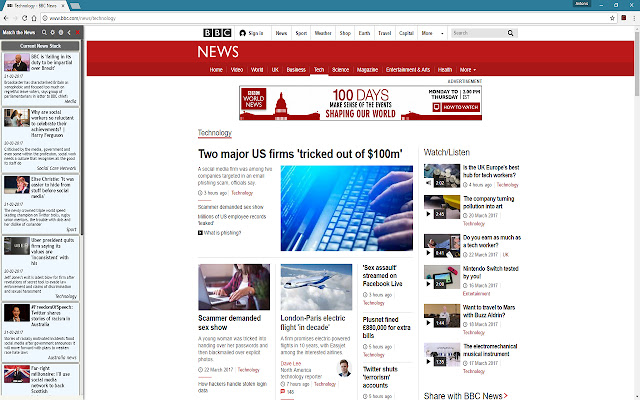Open sidebar story 'Uber president quits'

coord(40,268)
